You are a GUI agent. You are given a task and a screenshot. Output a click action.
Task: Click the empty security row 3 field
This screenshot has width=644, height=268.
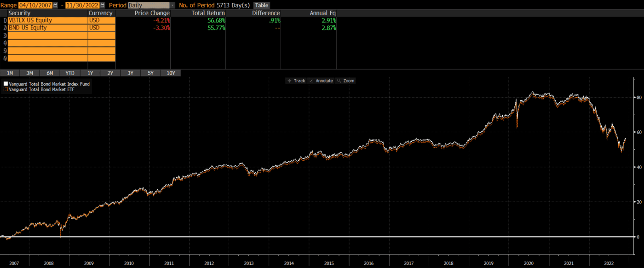tap(47, 35)
